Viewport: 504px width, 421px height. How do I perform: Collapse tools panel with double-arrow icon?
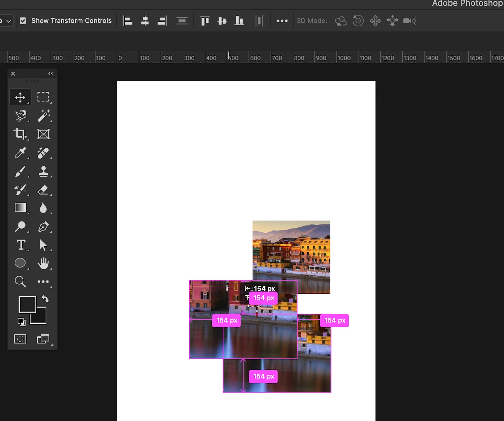pyautogui.click(x=50, y=73)
